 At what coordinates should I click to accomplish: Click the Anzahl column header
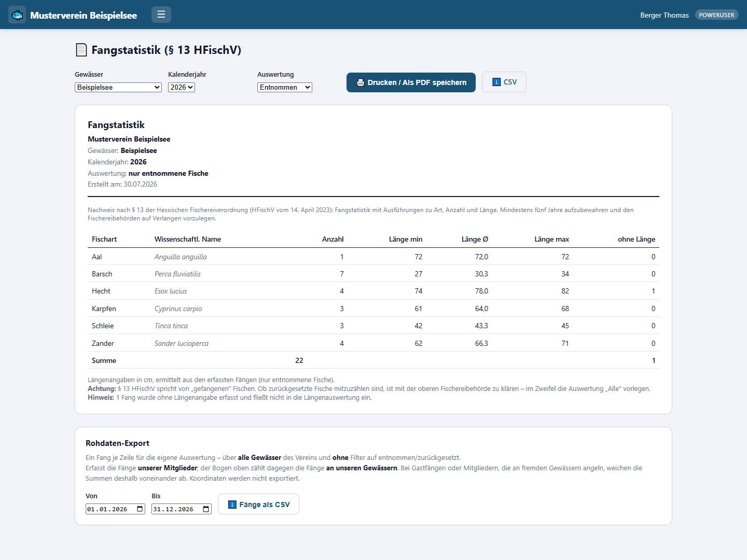(333, 239)
